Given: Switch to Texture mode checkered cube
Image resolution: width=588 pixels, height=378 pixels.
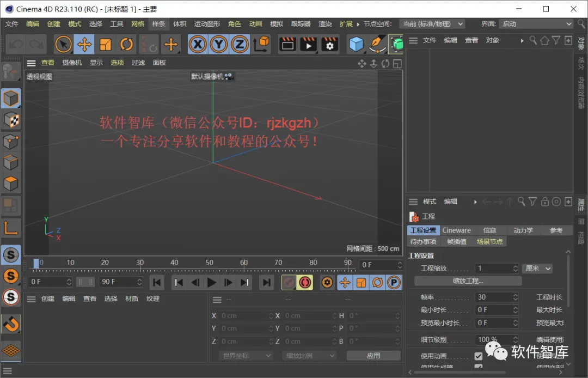Looking at the screenshot, I should (x=11, y=120).
